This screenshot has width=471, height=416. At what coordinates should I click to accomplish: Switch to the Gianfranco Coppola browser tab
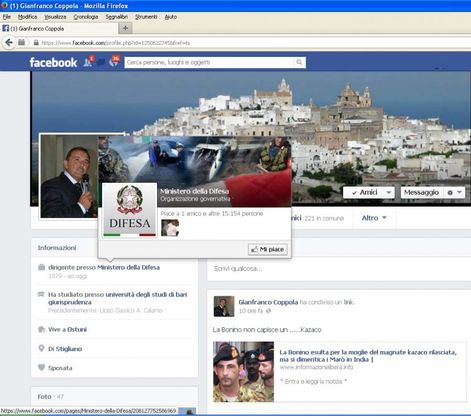tap(59, 29)
